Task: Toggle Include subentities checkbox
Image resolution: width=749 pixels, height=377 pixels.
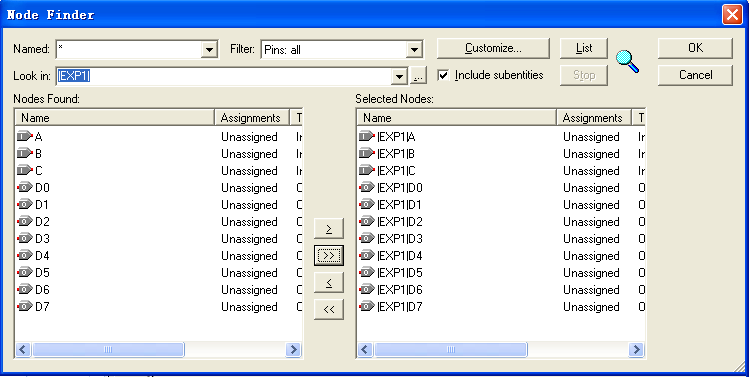Action: 444,75
